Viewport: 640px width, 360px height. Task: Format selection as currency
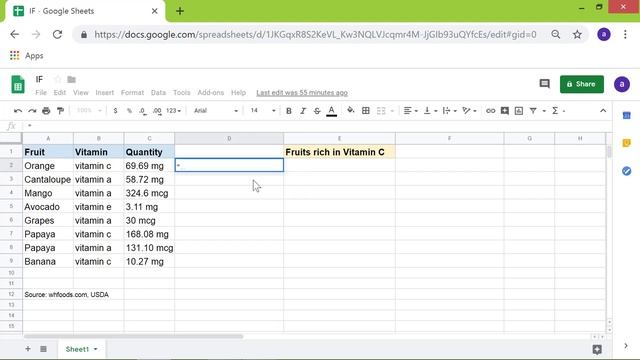point(116,111)
